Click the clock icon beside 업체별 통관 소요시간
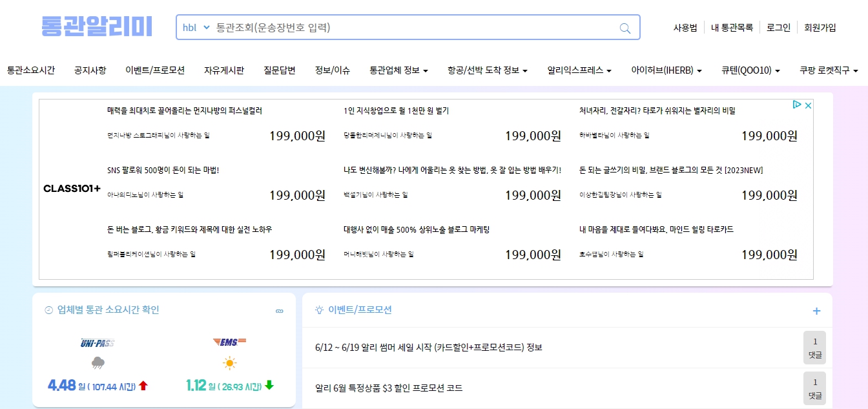 coord(48,310)
